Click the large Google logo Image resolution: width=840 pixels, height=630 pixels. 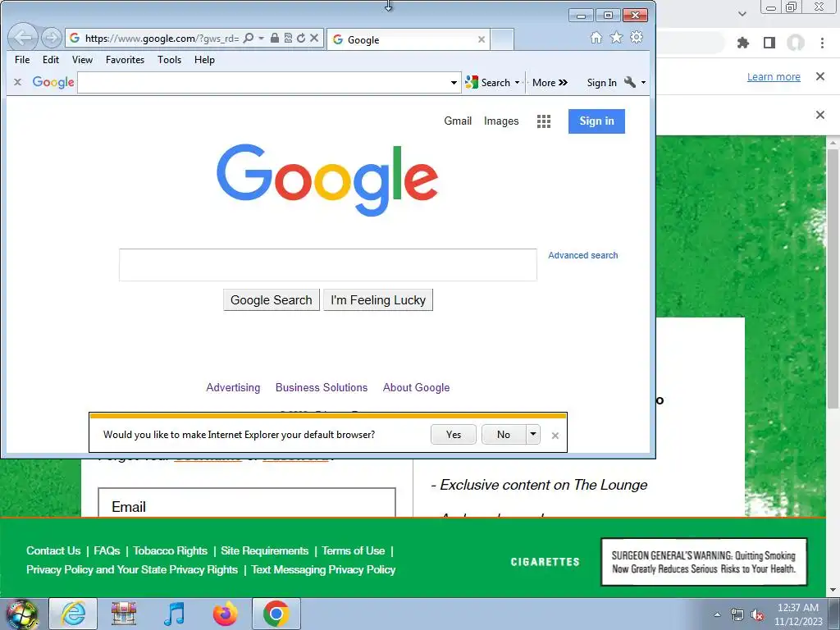pos(327,180)
